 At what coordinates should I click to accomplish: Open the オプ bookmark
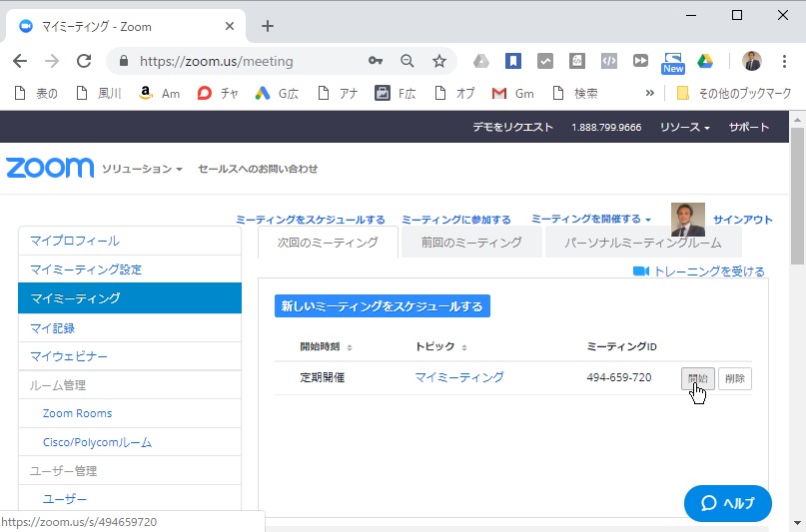click(x=454, y=94)
